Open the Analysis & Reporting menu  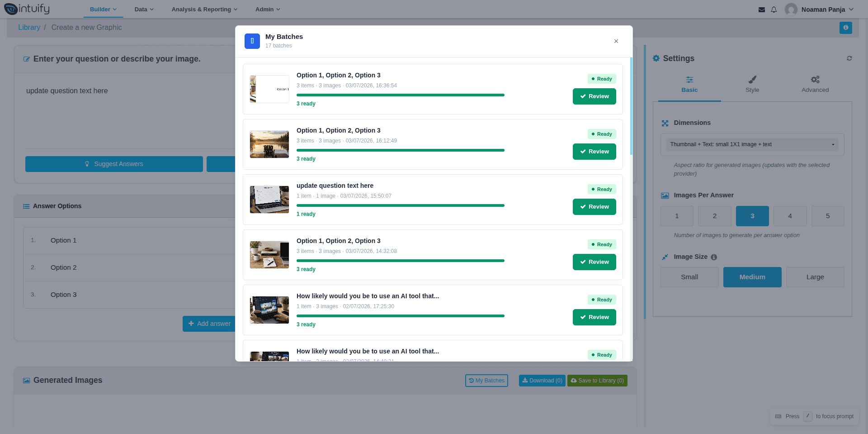click(204, 10)
